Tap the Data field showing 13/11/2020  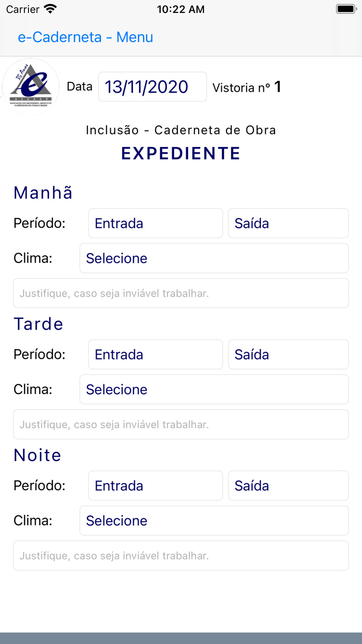[x=152, y=86]
